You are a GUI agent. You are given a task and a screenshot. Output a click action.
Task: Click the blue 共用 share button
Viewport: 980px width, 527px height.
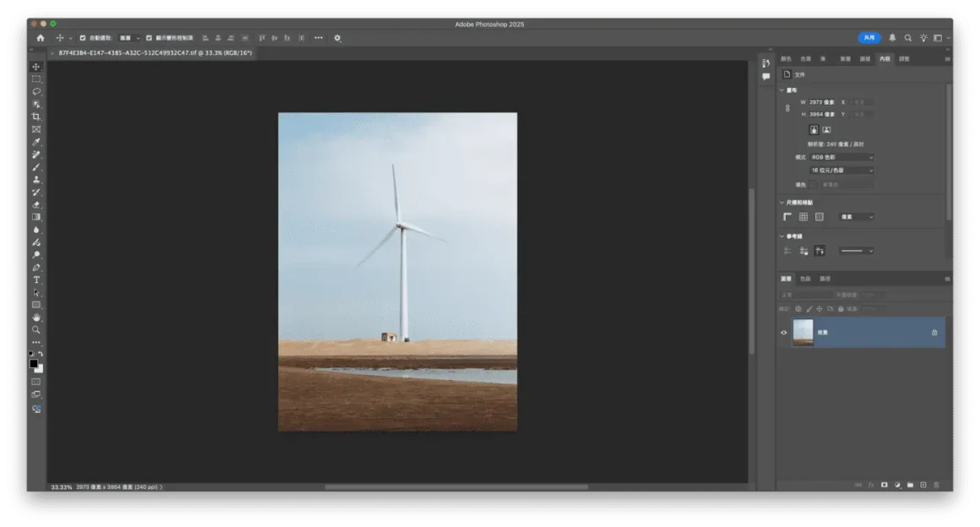(868, 38)
